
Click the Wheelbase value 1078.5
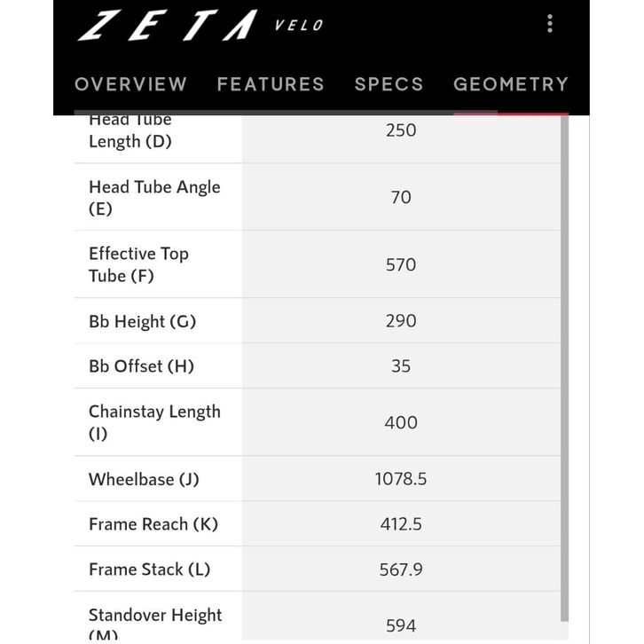[401, 479]
